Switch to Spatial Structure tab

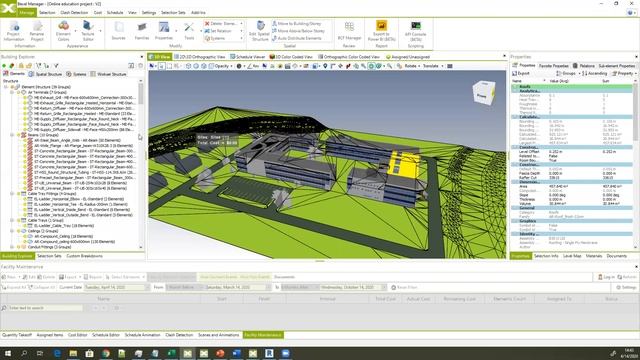[x=45, y=74]
